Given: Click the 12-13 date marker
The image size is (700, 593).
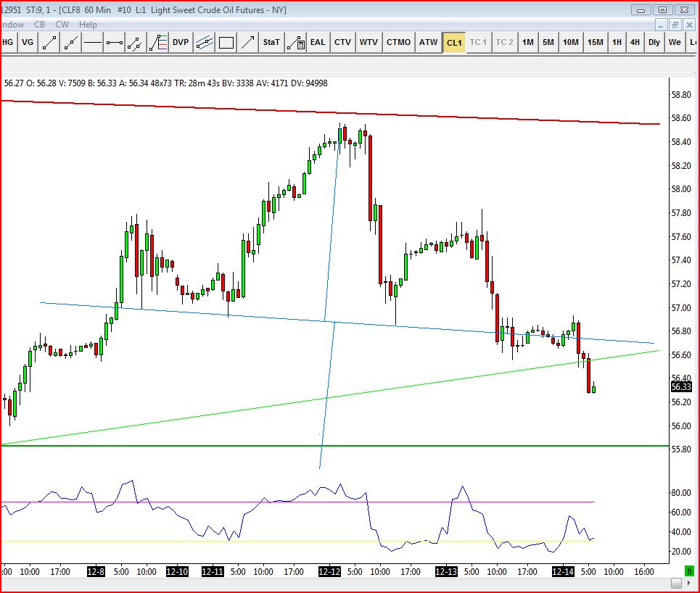Looking at the screenshot, I should [x=446, y=571].
